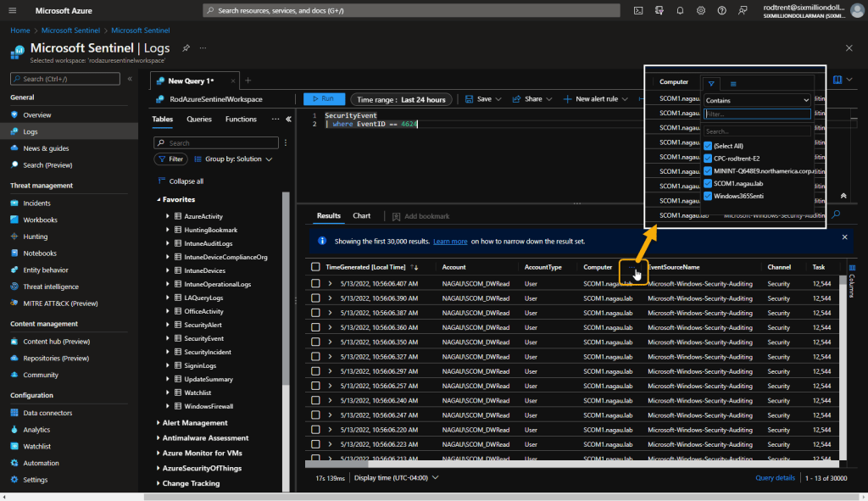This screenshot has height=501, width=868.
Task: Open the Query details link
Action: (x=775, y=478)
